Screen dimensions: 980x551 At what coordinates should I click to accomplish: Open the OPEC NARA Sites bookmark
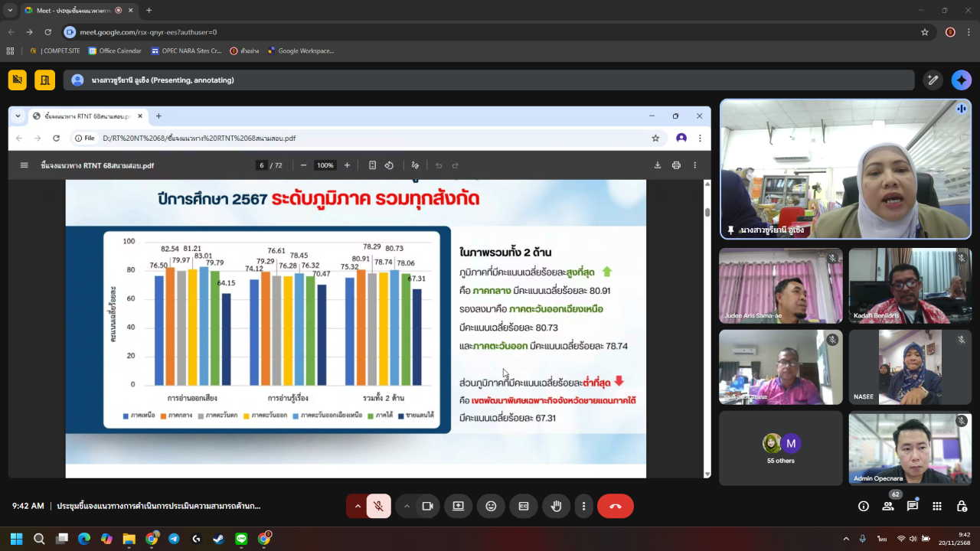point(186,51)
